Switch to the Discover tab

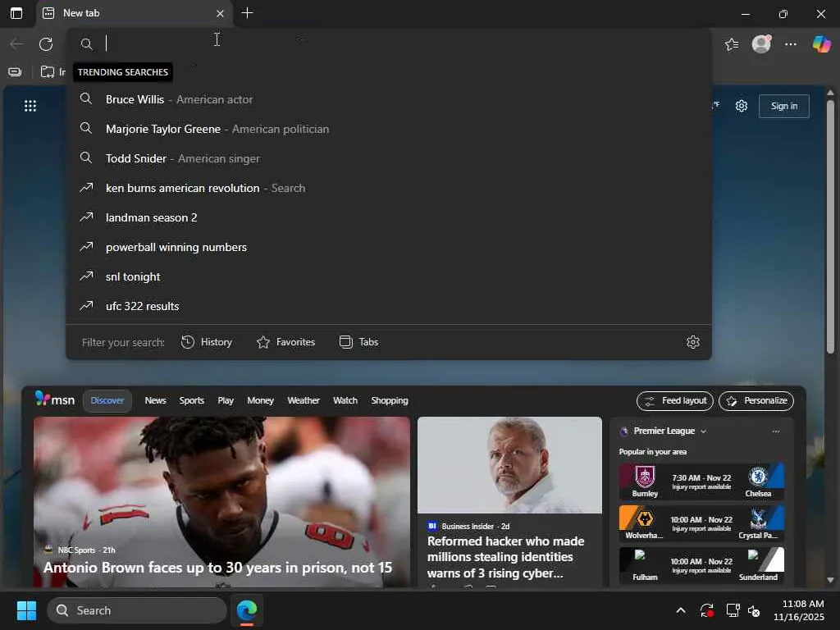pyautogui.click(x=107, y=400)
